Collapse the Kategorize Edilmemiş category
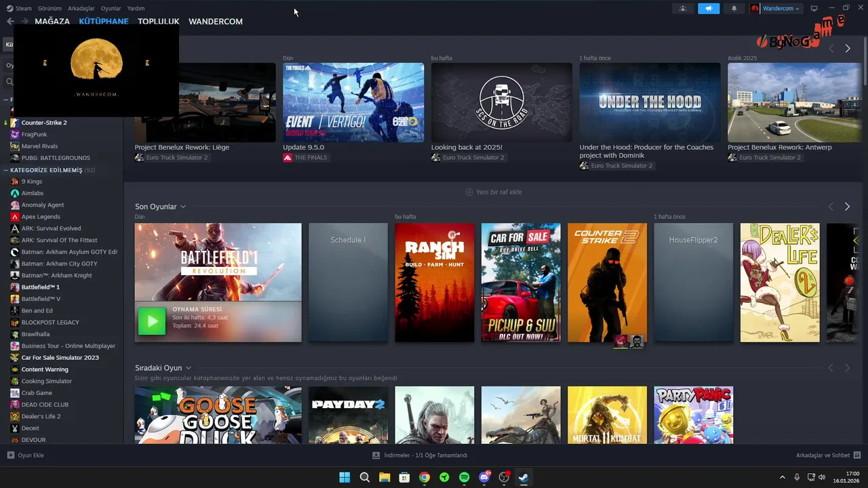The image size is (868, 488). point(6,170)
